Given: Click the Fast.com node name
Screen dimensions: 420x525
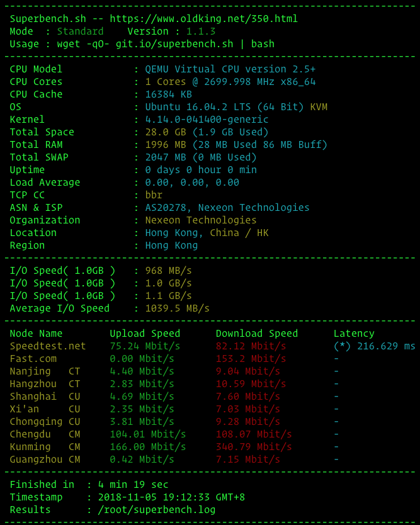Looking at the screenshot, I should 33,359.
